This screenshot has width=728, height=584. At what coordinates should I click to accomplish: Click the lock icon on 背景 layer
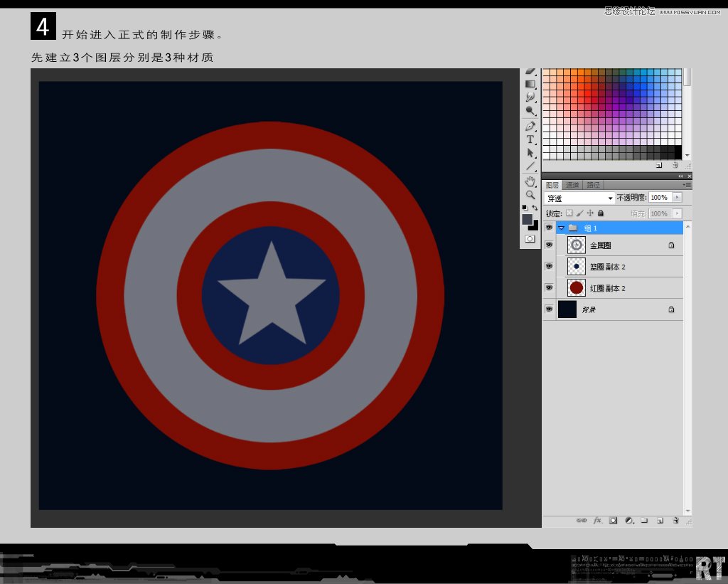[671, 309]
